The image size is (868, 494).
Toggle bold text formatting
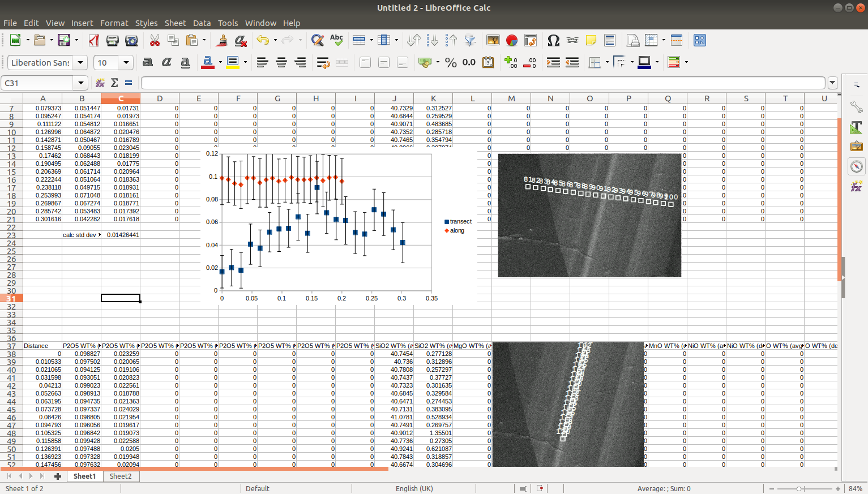(147, 62)
